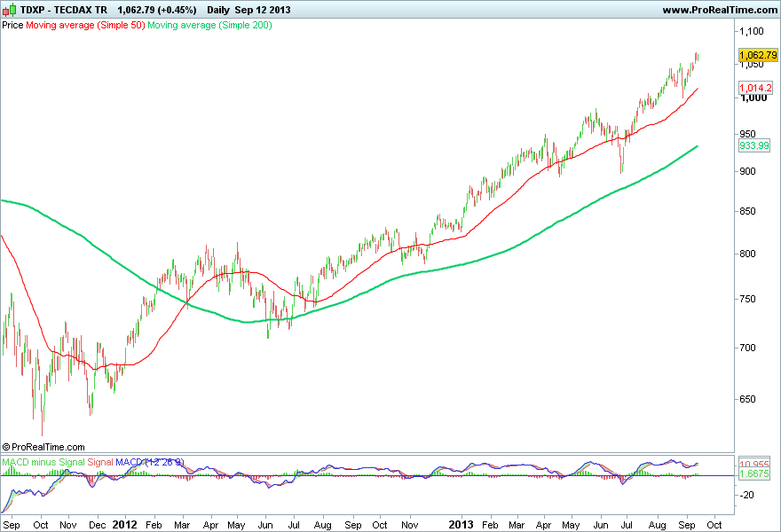The height and width of the screenshot is (532, 781).
Task: Click the -20 MACD axis label
Action: (x=746, y=495)
